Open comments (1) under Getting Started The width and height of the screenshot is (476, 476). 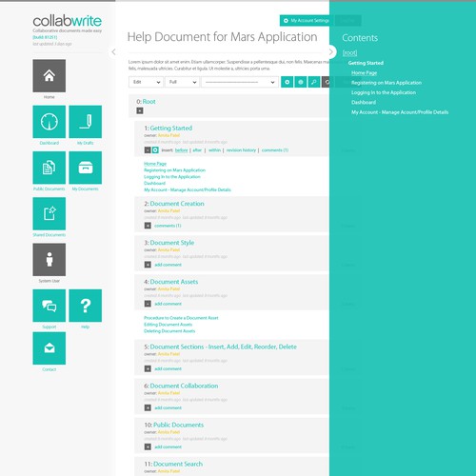click(275, 150)
